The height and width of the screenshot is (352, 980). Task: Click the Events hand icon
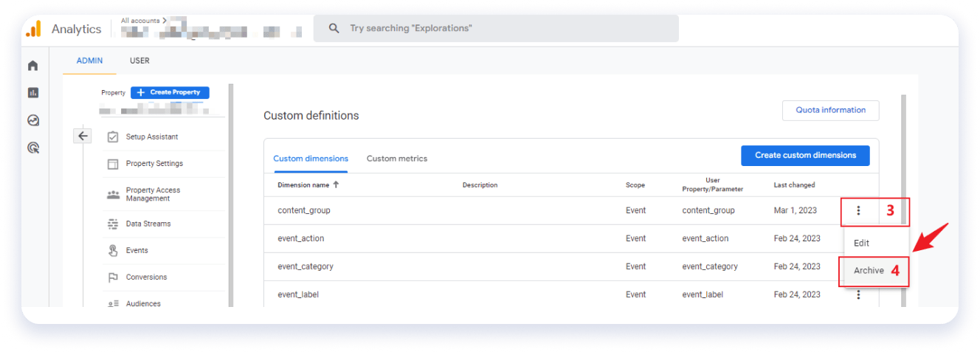coord(113,250)
